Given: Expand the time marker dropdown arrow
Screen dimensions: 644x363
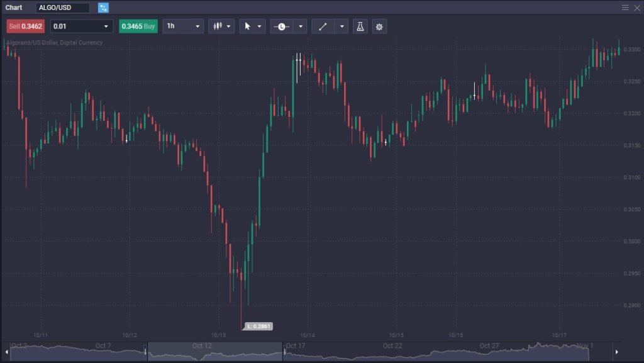Looking at the screenshot, I should click(301, 26).
